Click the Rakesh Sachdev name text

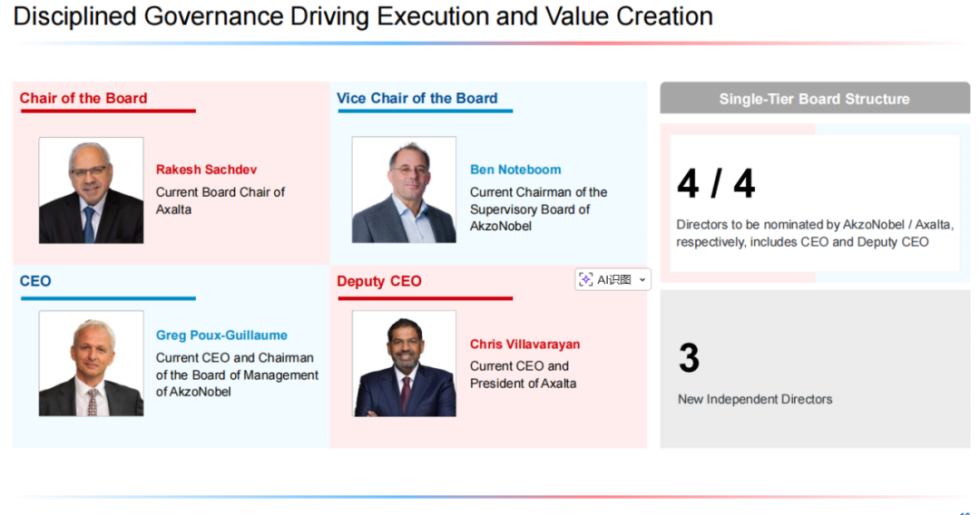click(206, 170)
